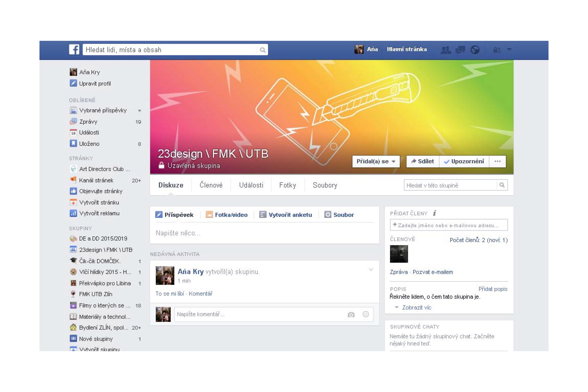
Task: Click the info icon beside Přidat členy
Action: [434, 213]
